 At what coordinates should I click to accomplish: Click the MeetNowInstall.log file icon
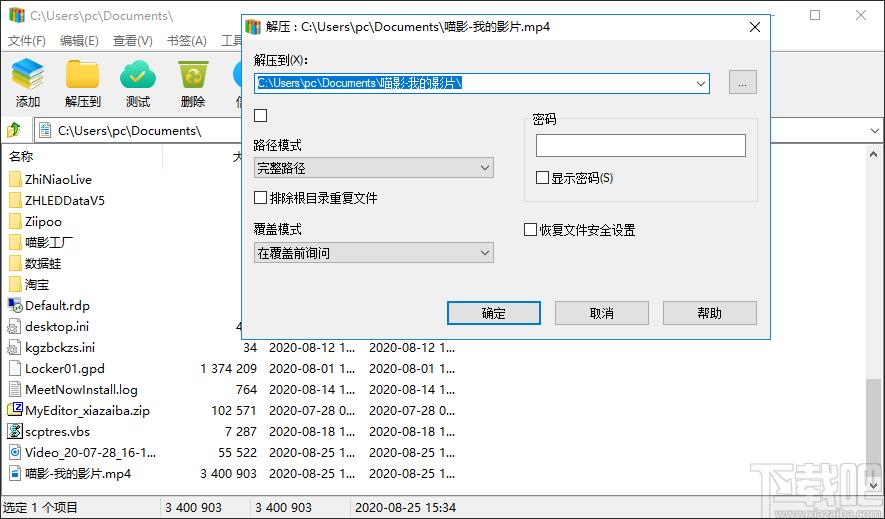pos(15,390)
